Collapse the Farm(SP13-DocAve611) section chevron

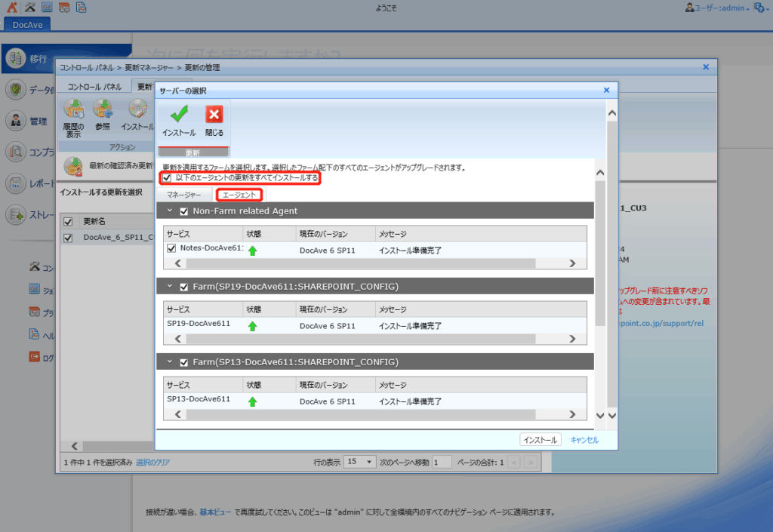[170, 362]
